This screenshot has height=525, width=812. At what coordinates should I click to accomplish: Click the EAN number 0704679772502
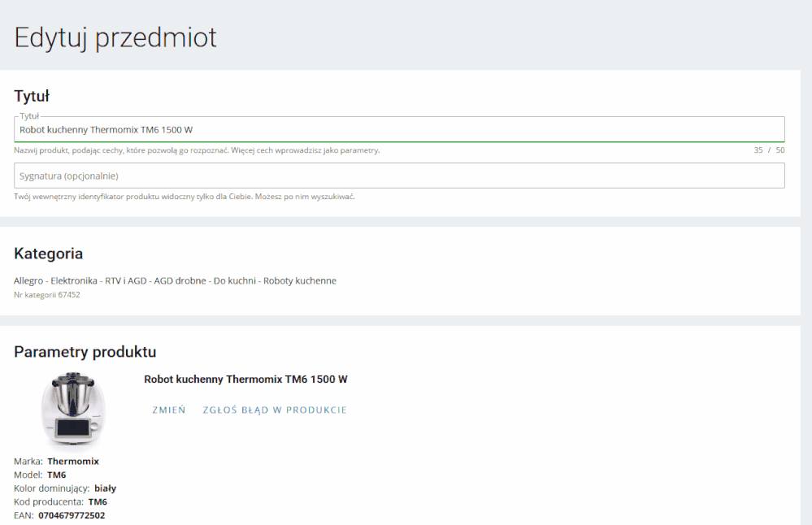[72, 515]
